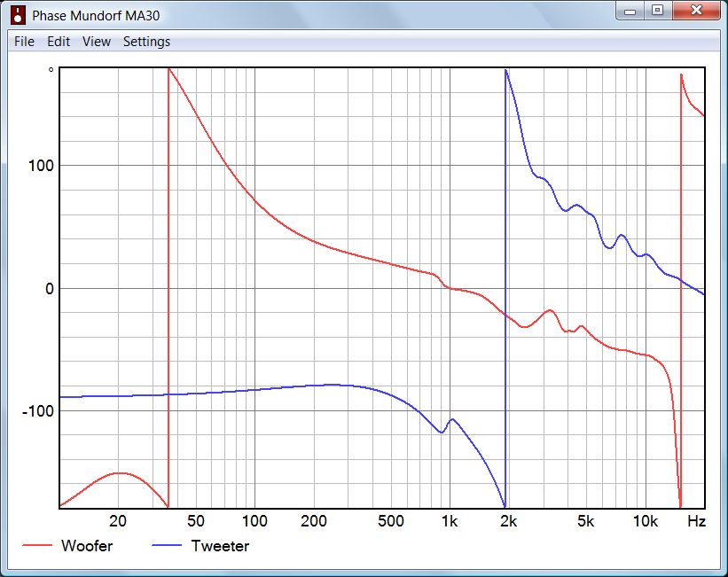
Task: Click the Hz unit label
Action: pyautogui.click(x=696, y=521)
